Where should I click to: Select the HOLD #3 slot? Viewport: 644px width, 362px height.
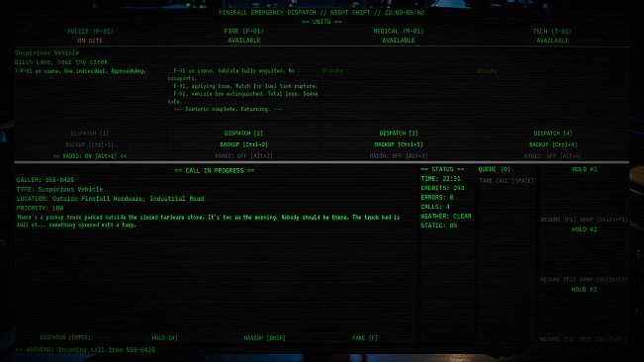click(584, 290)
